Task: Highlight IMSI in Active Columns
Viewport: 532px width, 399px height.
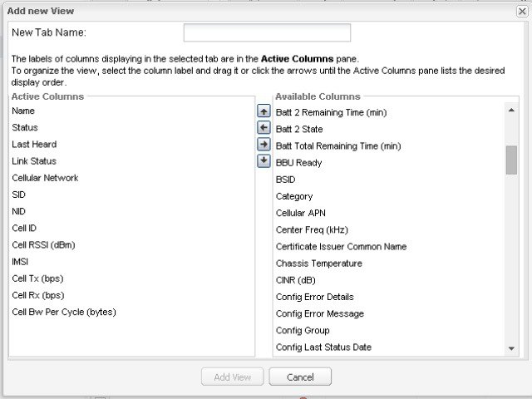Action: point(20,261)
